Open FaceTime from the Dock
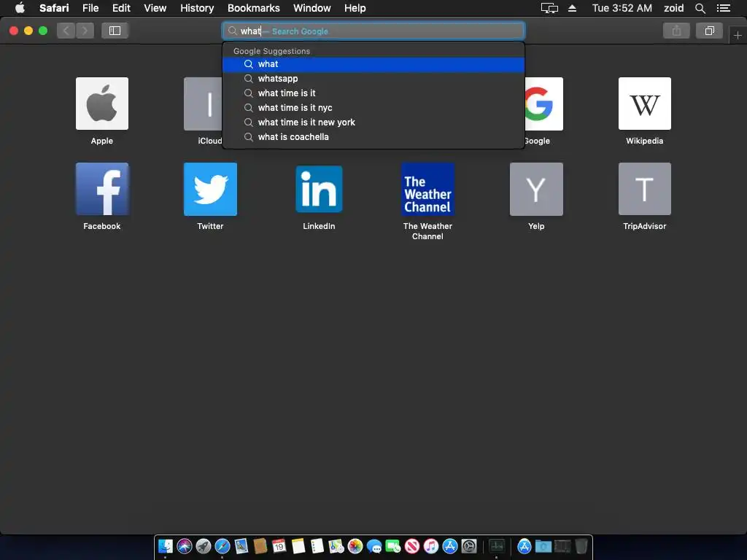Image resolution: width=747 pixels, height=560 pixels. pyautogui.click(x=393, y=545)
